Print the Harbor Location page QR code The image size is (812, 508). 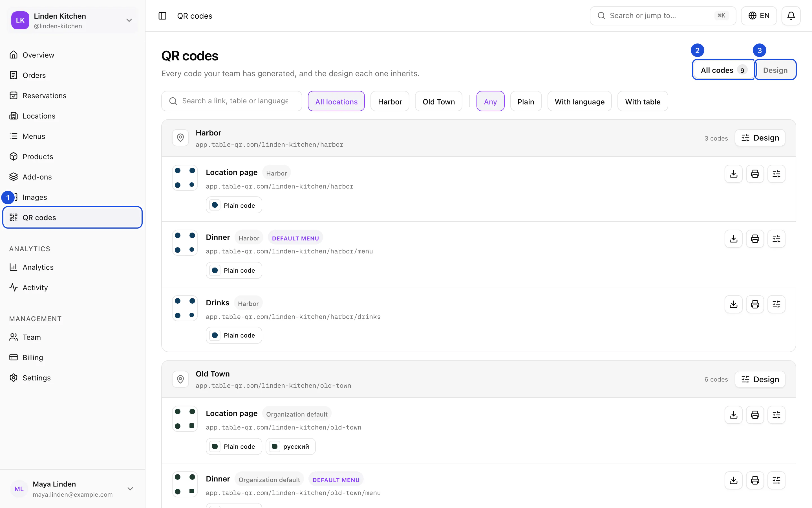pyautogui.click(x=755, y=174)
